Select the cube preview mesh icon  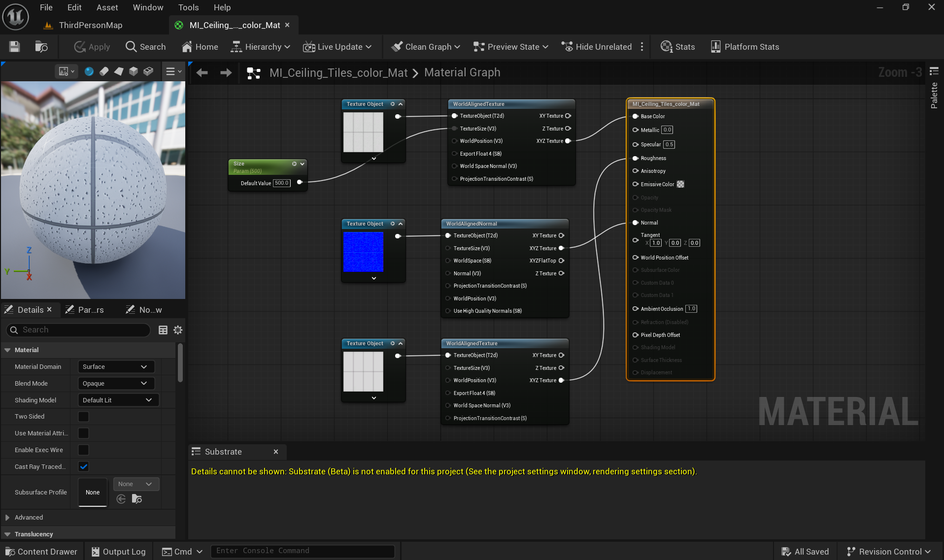tap(134, 71)
